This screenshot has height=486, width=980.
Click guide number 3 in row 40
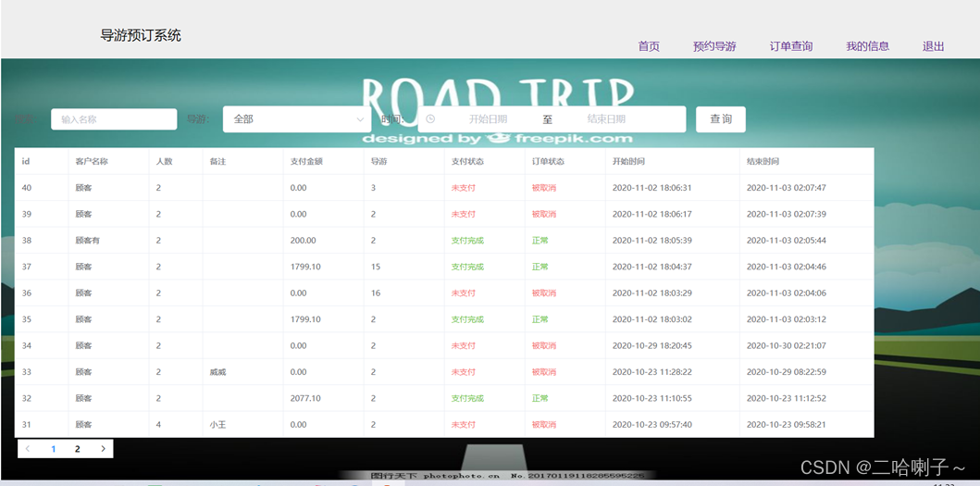pos(373,188)
